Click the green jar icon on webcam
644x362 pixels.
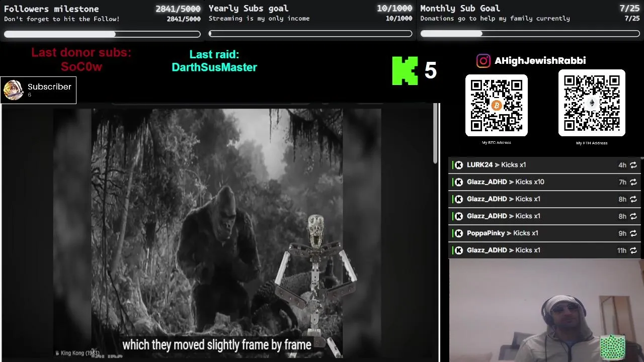612,348
